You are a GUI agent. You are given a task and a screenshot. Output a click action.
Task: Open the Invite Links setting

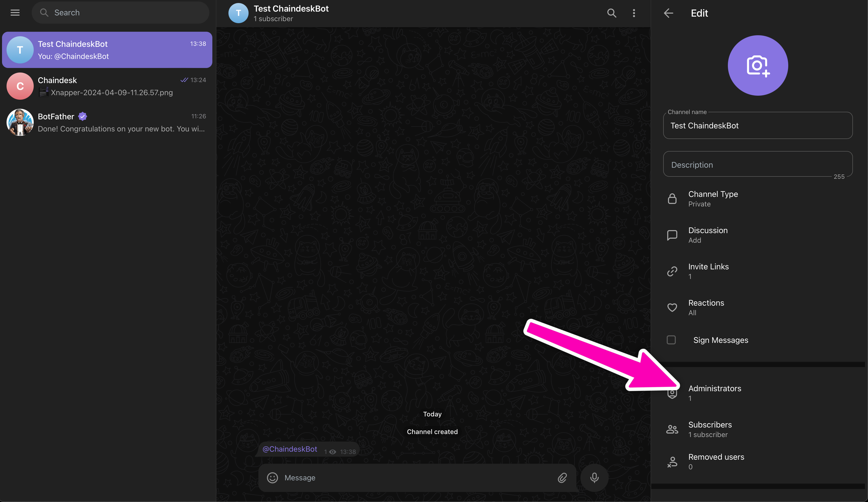point(708,271)
